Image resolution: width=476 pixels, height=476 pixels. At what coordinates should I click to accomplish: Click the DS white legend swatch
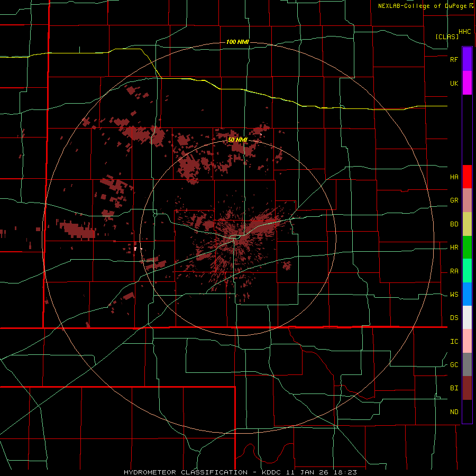467,318
